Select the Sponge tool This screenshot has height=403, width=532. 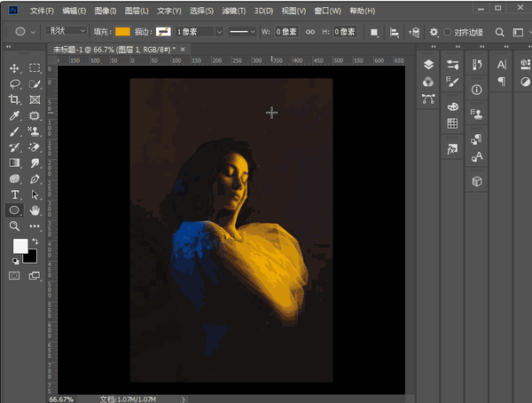[14, 178]
